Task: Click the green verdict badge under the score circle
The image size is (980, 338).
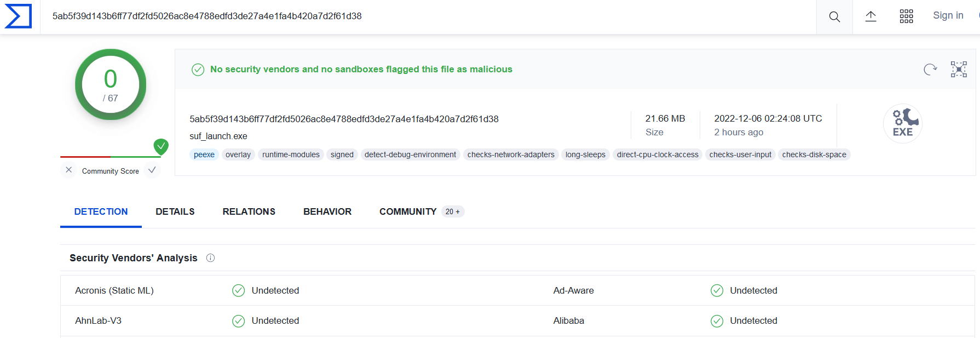Action: tap(161, 147)
